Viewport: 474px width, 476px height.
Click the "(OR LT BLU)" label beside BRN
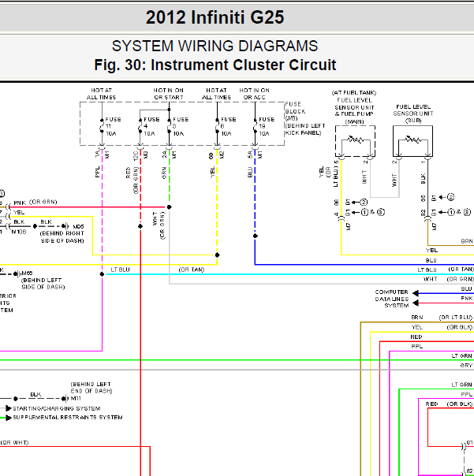(x=456, y=318)
